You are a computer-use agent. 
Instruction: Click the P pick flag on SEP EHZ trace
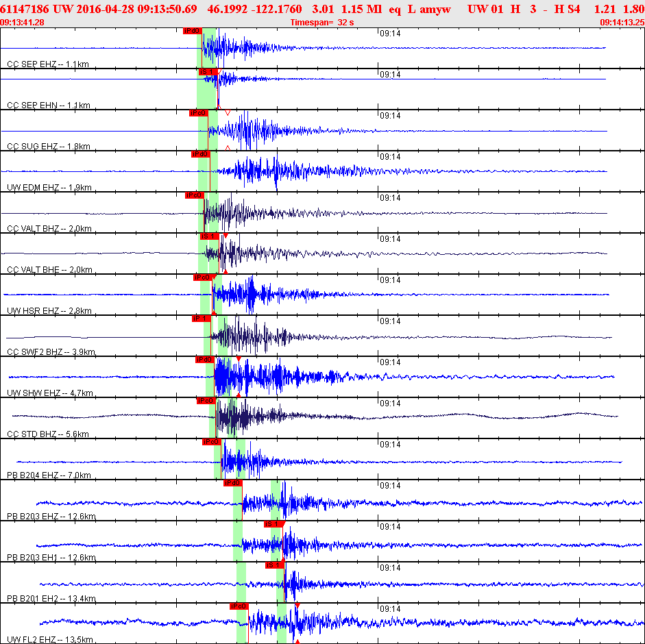(192, 31)
